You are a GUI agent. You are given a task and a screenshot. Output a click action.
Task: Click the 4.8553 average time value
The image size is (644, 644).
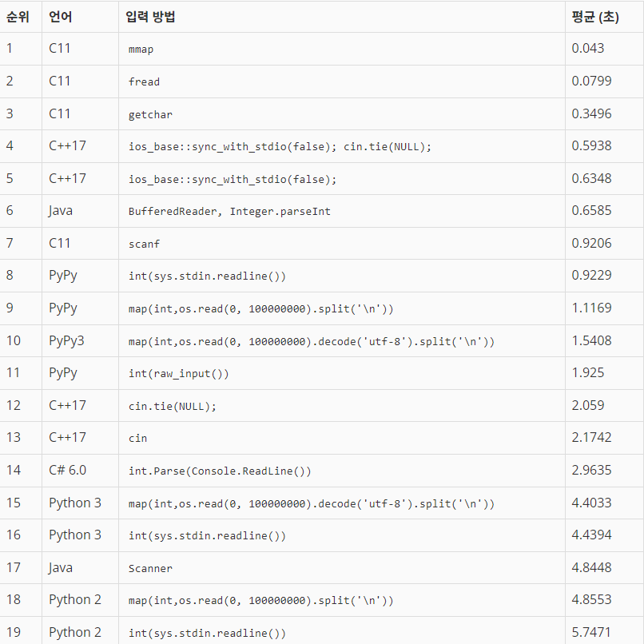pos(591,599)
